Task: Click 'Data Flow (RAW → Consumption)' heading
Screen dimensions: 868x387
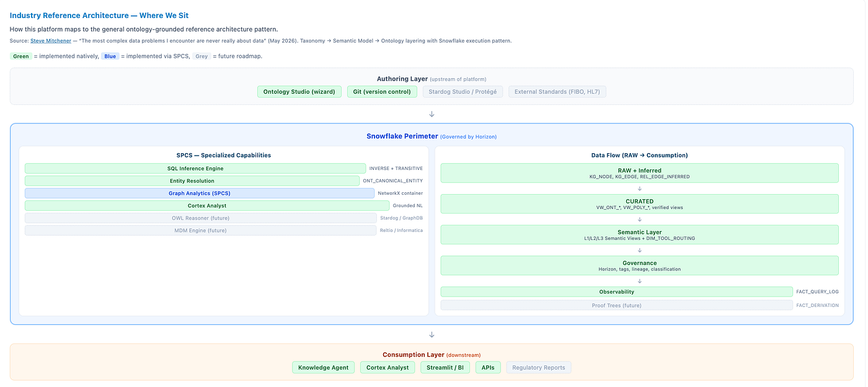Action: pos(639,155)
